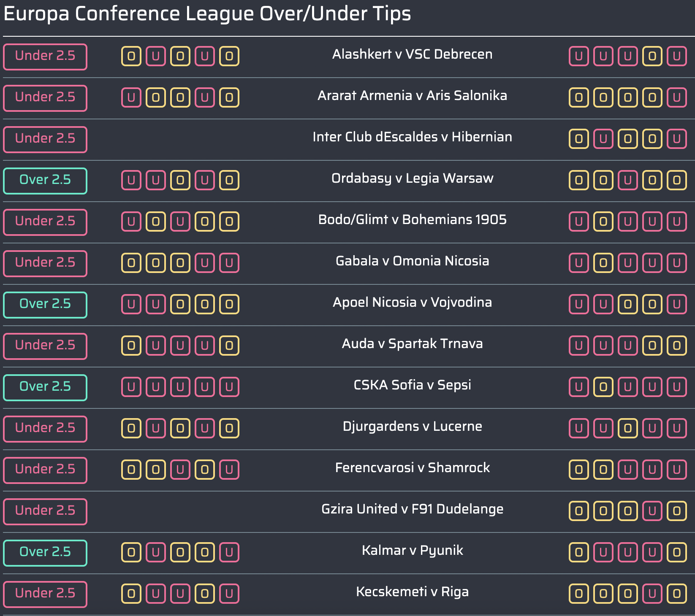Screen dimensions: 695x616
Task: Click last away form icon in Alashkert row
Action: point(677,56)
